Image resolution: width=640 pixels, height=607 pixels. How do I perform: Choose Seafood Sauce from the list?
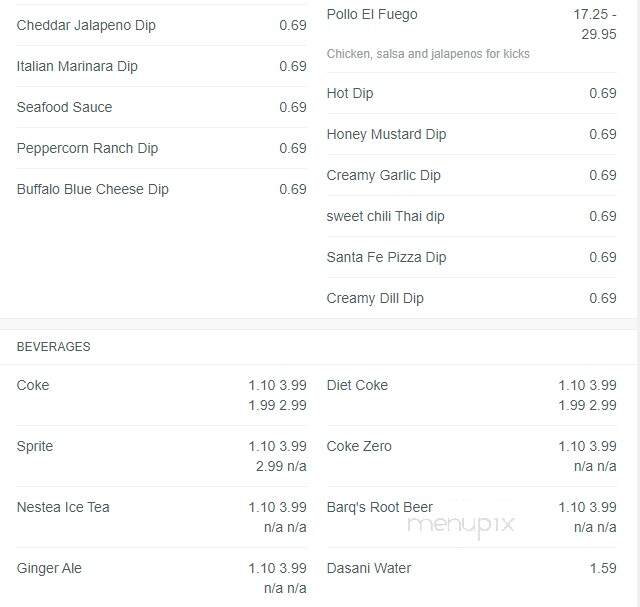point(64,107)
